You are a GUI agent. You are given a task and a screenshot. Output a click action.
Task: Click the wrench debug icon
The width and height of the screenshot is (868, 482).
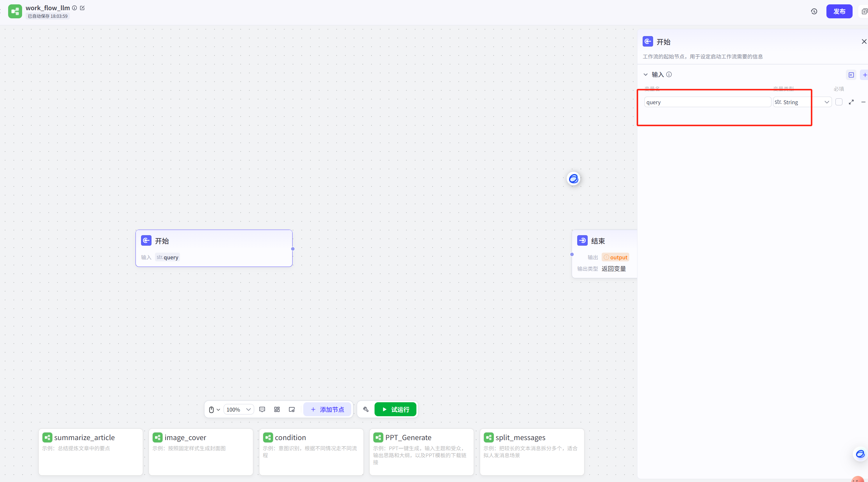point(366,409)
